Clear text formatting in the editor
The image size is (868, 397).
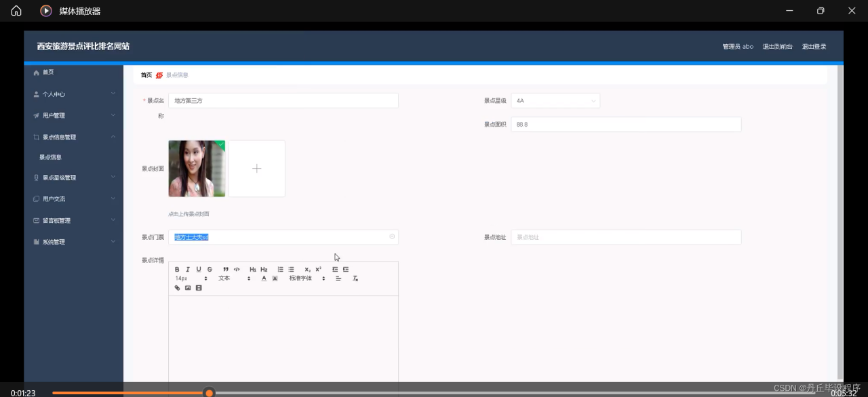click(355, 278)
